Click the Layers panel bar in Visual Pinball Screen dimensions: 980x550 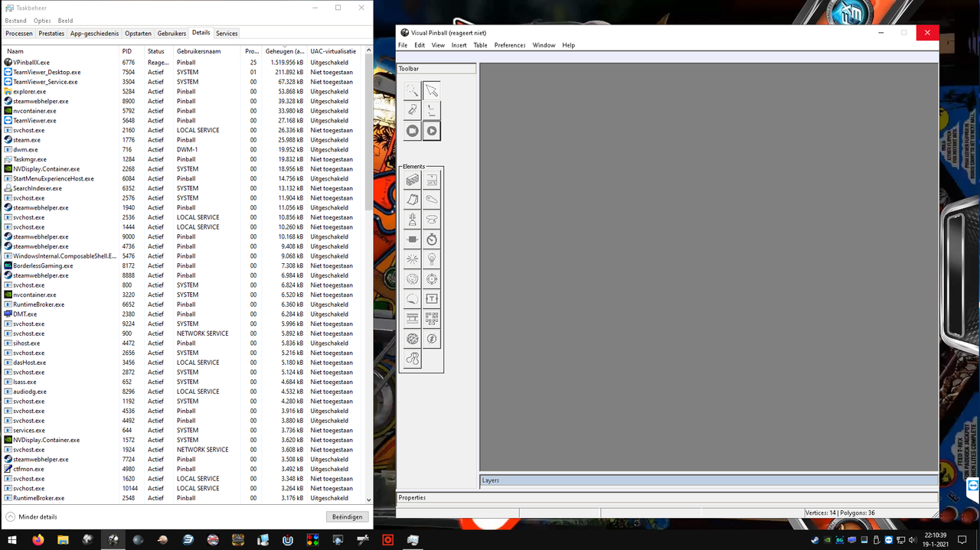click(x=709, y=480)
